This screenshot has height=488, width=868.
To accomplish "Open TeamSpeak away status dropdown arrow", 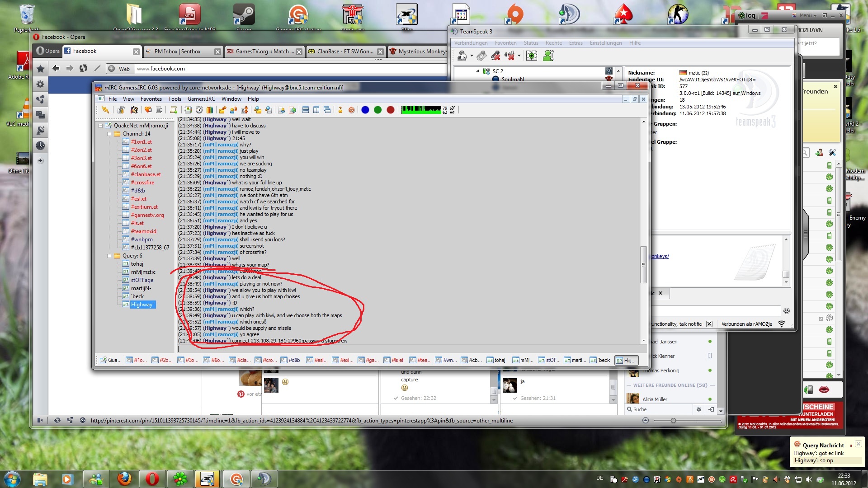I will [x=472, y=56].
